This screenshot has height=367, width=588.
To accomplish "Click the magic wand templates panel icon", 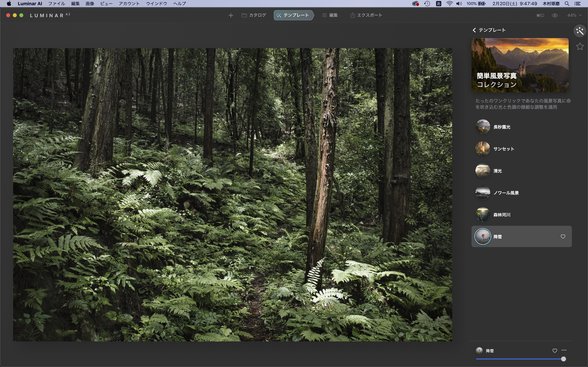I will click(580, 31).
